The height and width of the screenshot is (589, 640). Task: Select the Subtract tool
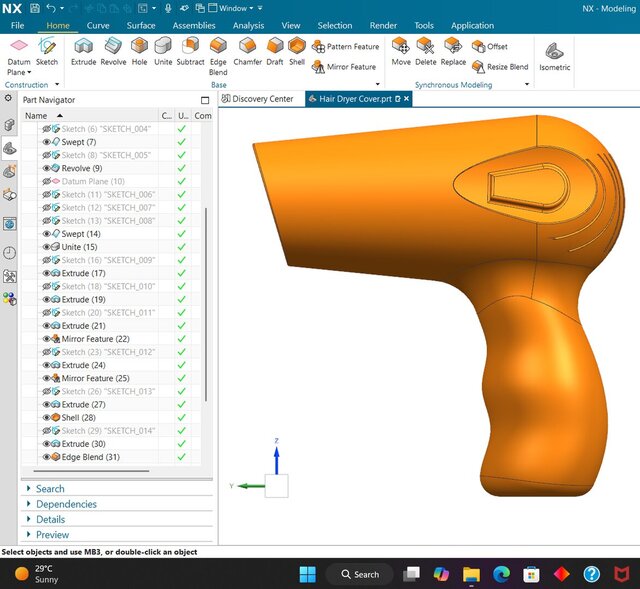(190, 52)
